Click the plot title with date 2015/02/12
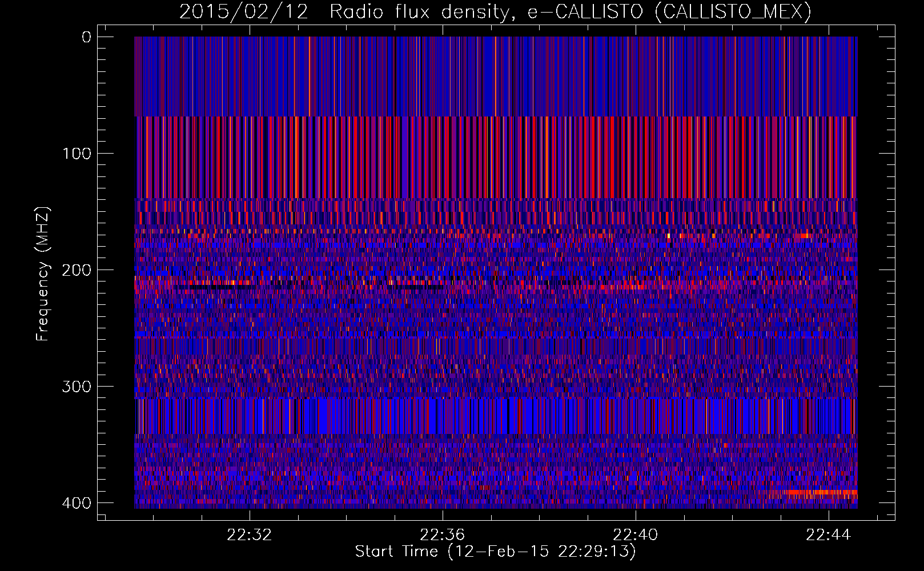 pyautogui.click(x=495, y=11)
